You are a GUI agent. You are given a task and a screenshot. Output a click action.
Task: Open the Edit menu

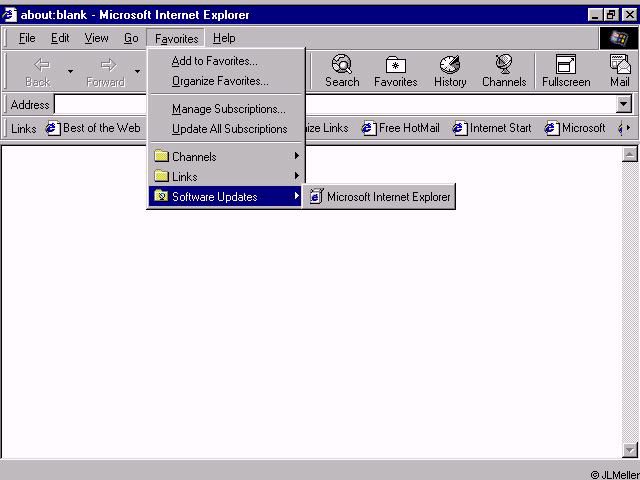pos(60,38)
